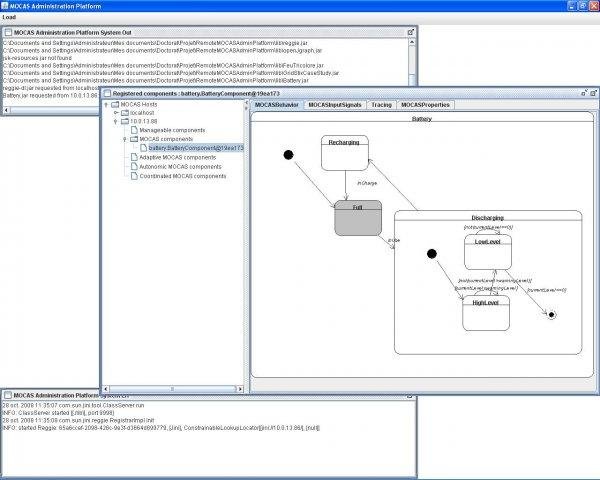The height and width of the screenshot is (480, 600).
Task: Click the 'ClassServer started' log line
Action: (58, 413)
